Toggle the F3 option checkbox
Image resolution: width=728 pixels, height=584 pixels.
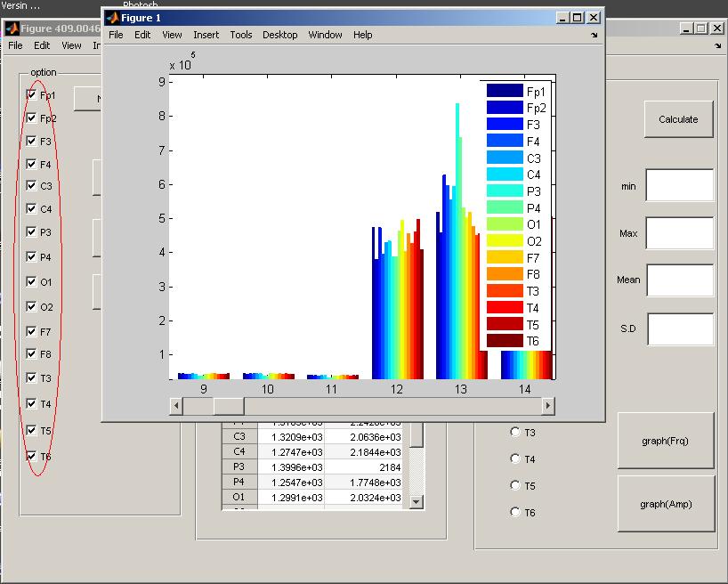pos(31,141)
